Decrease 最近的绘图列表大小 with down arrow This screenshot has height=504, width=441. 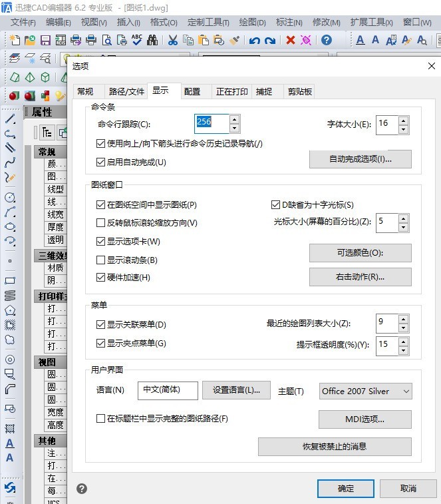click(x=404, y=328)
